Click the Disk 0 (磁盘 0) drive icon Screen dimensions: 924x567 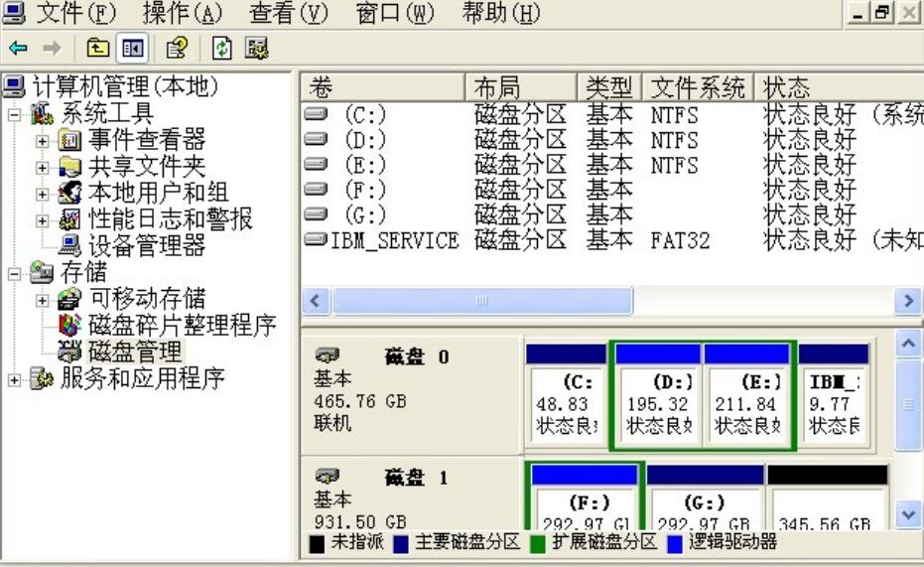click(328, 355)
